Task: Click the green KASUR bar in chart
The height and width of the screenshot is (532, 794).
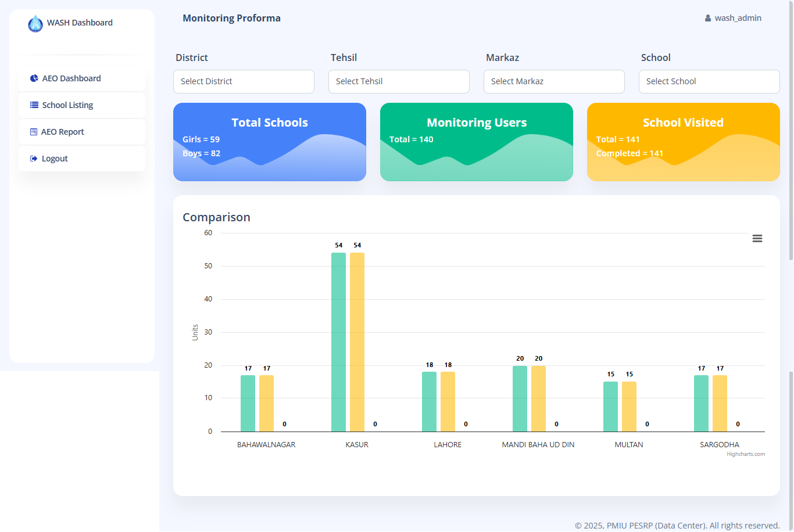Action: click(x=338, y=342)
